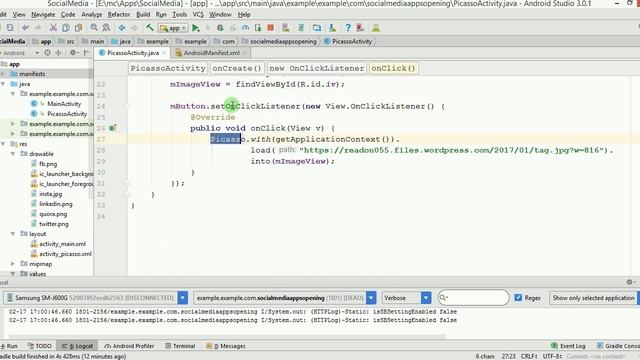This screenshot has width=640, height=360.
Task: Select activity_picasso.xml in the layout folder
Action: tap(65, 254)
